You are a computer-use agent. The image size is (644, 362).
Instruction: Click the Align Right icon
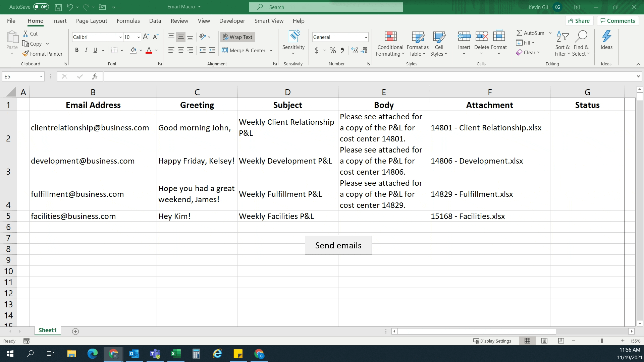190,50
